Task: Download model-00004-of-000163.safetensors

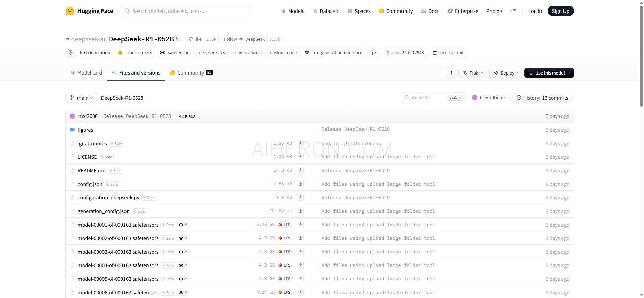Action: click(300, 265)
